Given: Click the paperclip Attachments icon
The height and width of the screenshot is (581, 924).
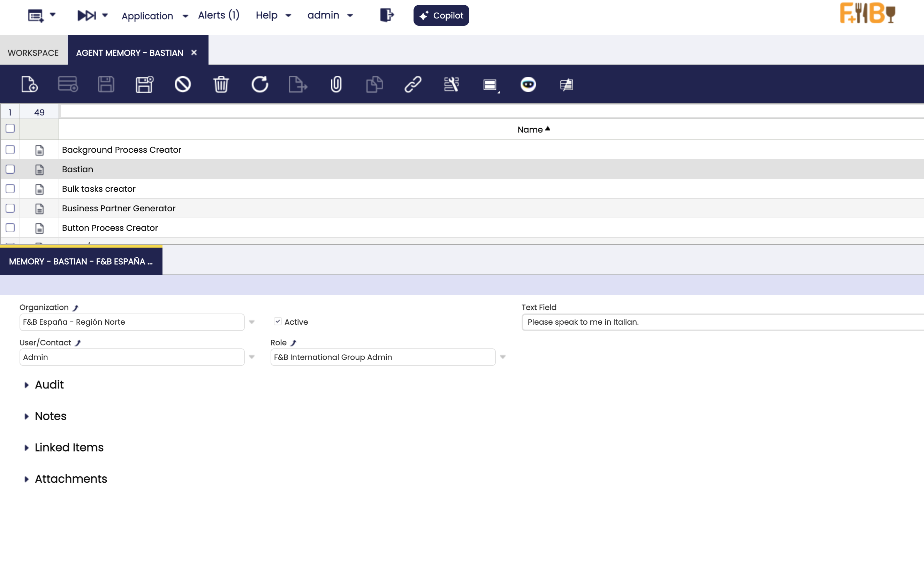Looking at the screenshot, I should [336, 84].
